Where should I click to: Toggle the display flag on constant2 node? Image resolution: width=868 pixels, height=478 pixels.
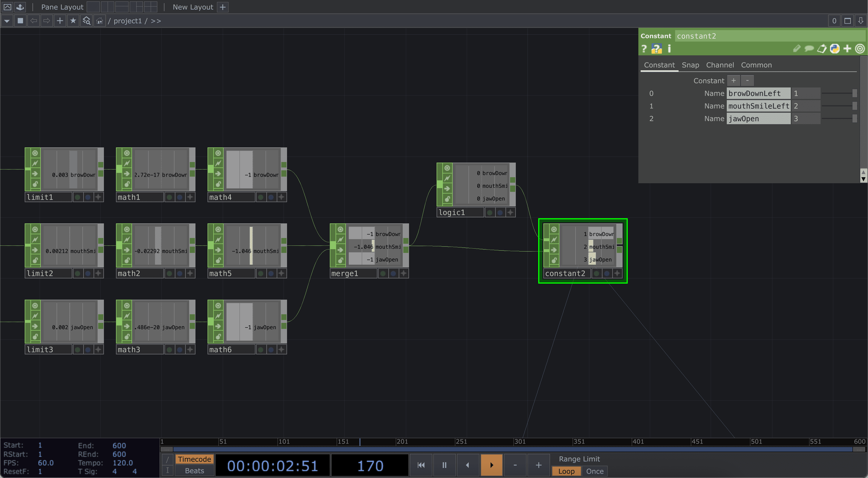pyautogui.click(x=607, y=273)
